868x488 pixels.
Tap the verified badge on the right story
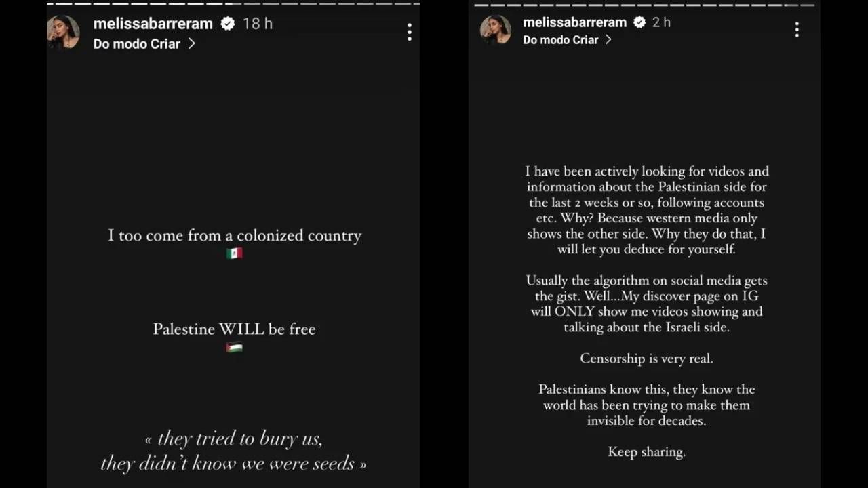[639, 22]
